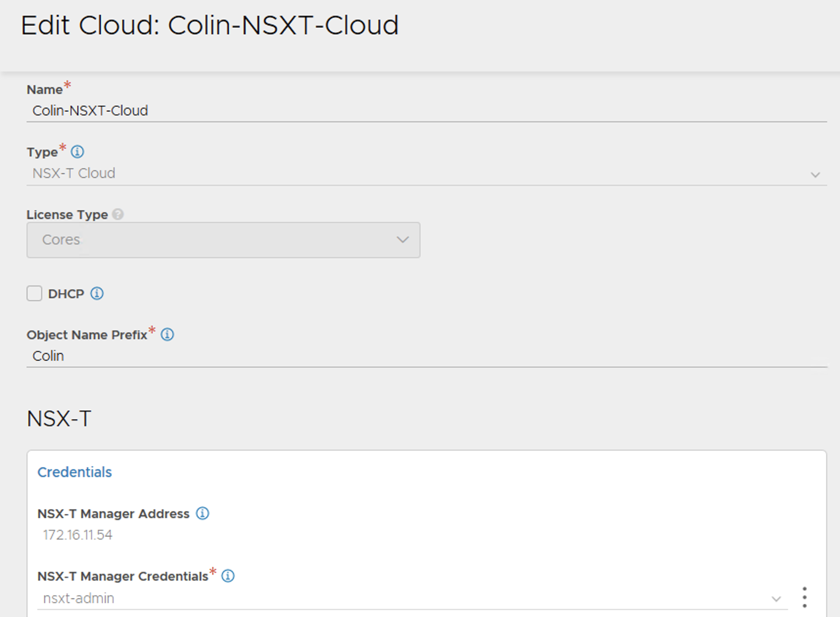Click the License Type label

67,215
